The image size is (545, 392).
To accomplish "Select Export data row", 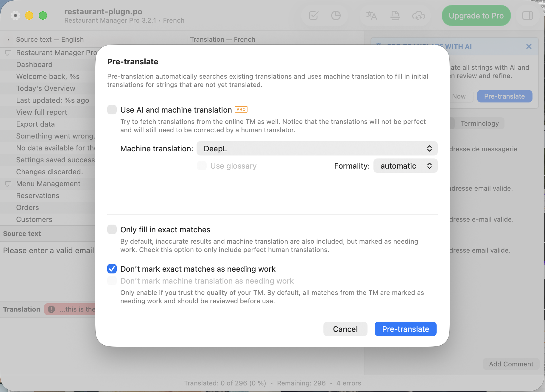I will point(48,124).
